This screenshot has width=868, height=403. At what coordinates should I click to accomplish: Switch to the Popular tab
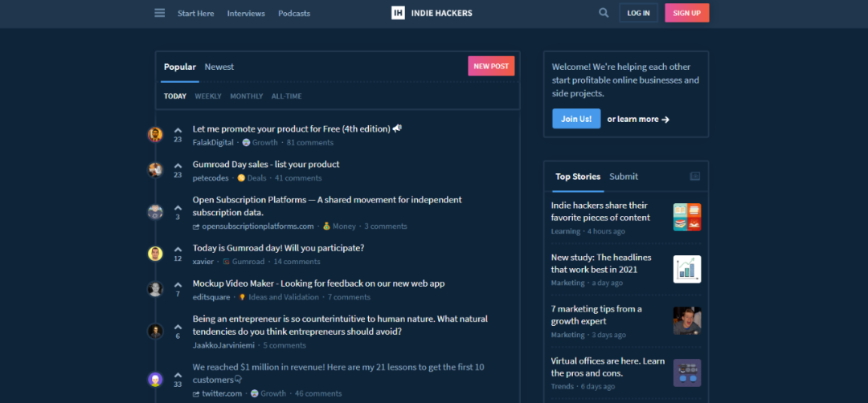(180, 67)
